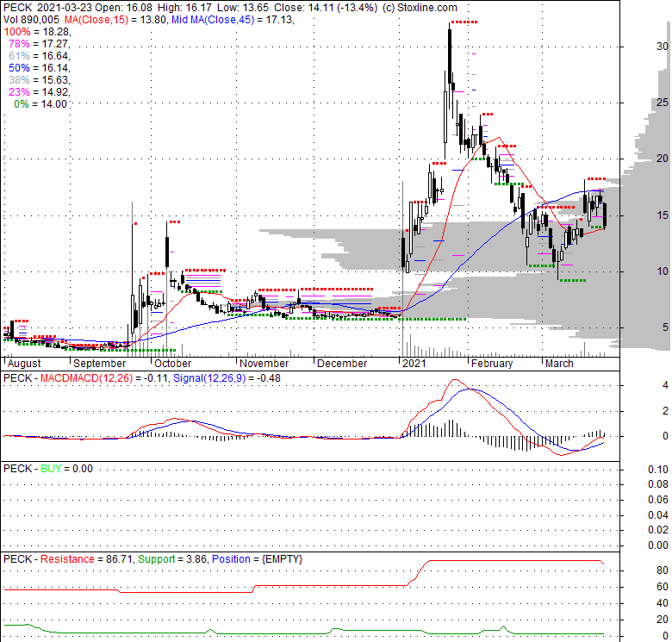The width and height of the screenshot is (672, 642).
Task: Select the Vol 890,005 label
Action: pyautogui.click(x=31, y=20)
